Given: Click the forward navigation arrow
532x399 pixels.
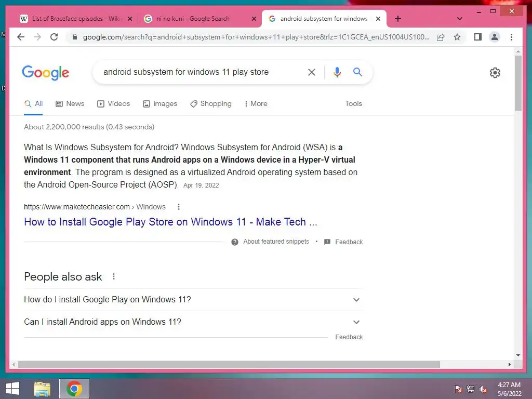Looking at the screenshot, I should 37,37.
